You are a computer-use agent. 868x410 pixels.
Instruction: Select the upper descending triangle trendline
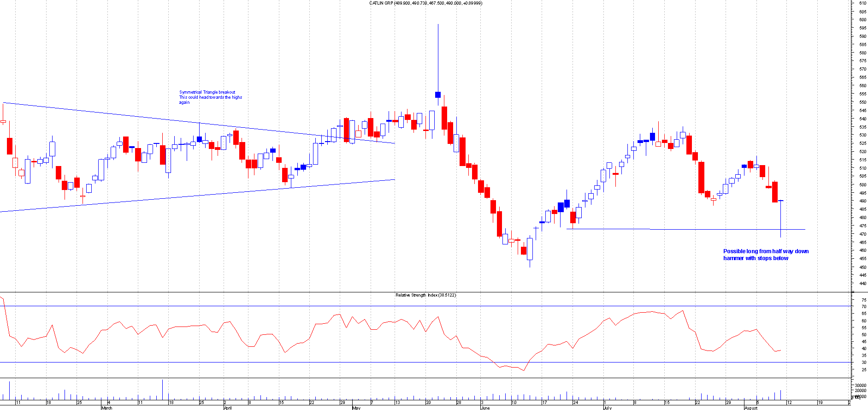point(138,116)
